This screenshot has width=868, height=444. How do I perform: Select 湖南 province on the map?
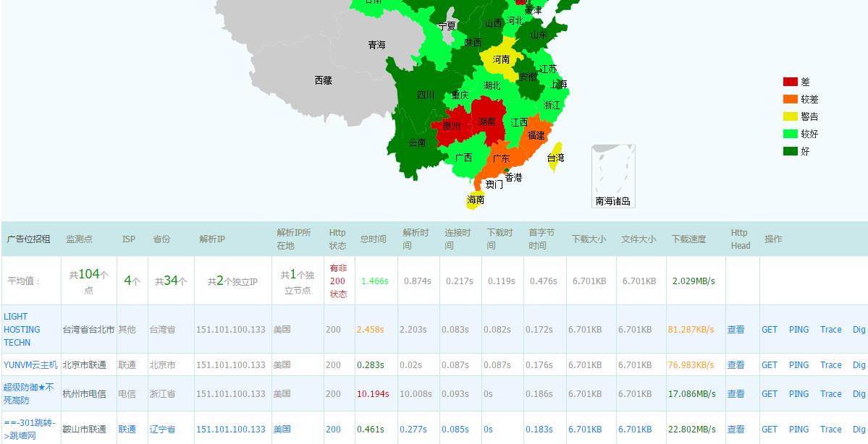(x=487, y=121)
